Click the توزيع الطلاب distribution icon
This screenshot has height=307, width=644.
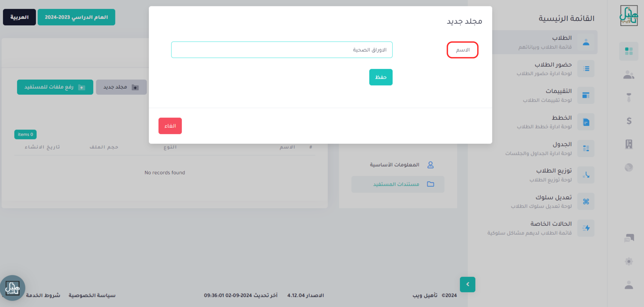click(x=586, y=175)
